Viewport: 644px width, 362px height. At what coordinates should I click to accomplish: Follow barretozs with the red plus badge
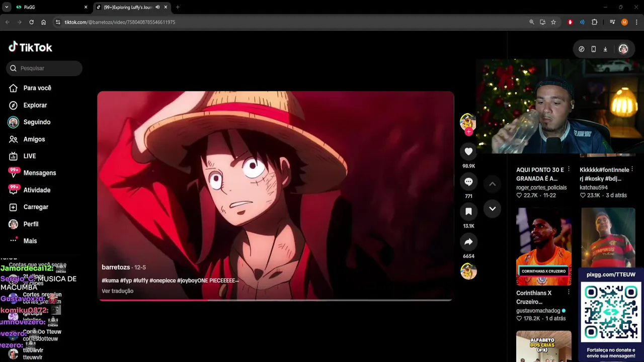click(468, 132)
